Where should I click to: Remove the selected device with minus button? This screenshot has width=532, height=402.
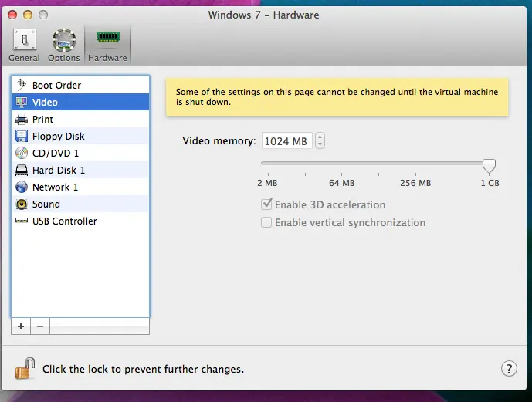39,326
